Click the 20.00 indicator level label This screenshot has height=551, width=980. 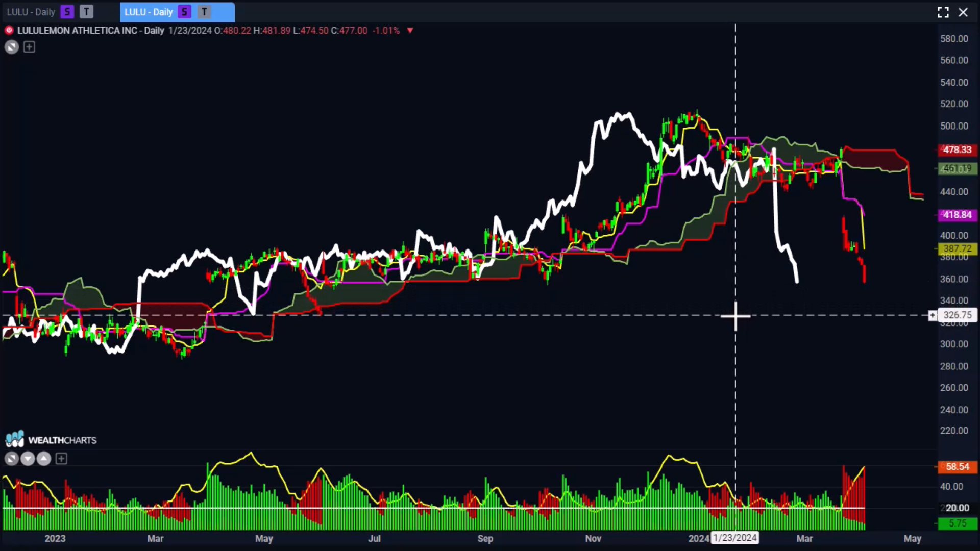(958, 508)
